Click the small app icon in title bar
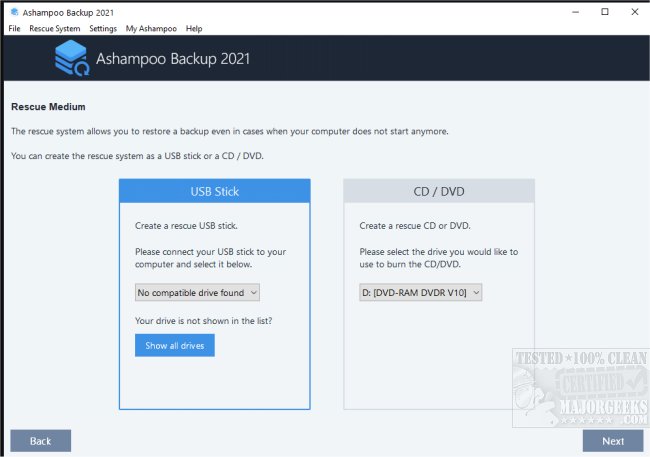 (15, 12)
